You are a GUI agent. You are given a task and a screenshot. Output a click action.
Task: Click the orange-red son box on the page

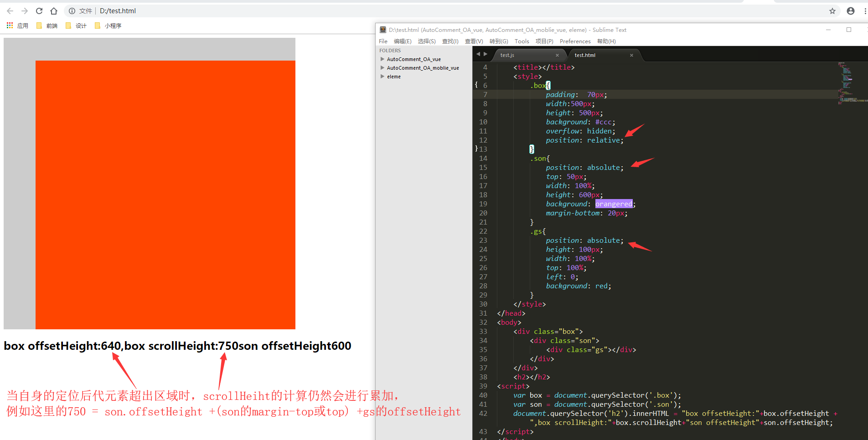point(165,195)
